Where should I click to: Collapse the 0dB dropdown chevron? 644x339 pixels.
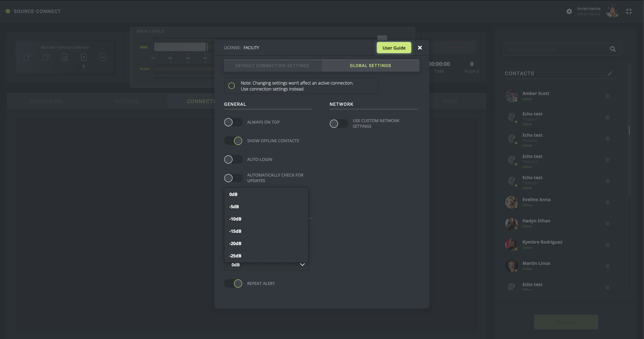pos(302,265)
